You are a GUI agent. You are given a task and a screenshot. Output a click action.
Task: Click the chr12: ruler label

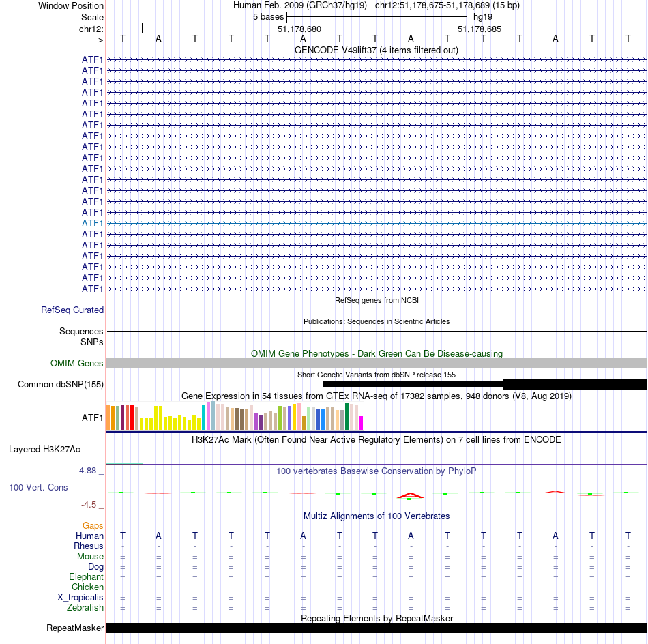[91, 29]
